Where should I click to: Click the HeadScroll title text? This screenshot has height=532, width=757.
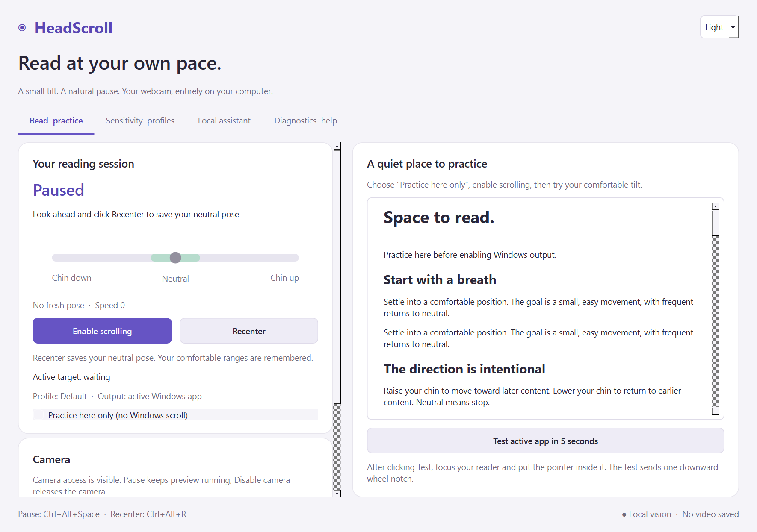74,28
